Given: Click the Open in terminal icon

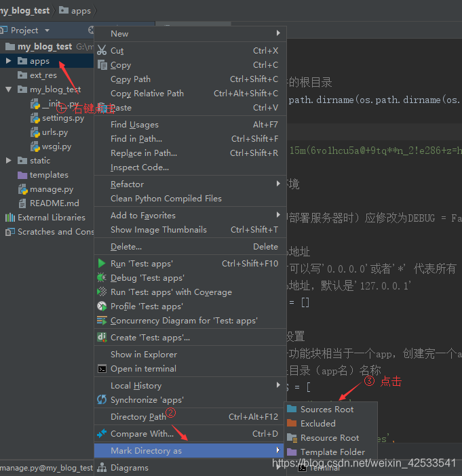Looking at the screenshot, I should click(102, 369).
